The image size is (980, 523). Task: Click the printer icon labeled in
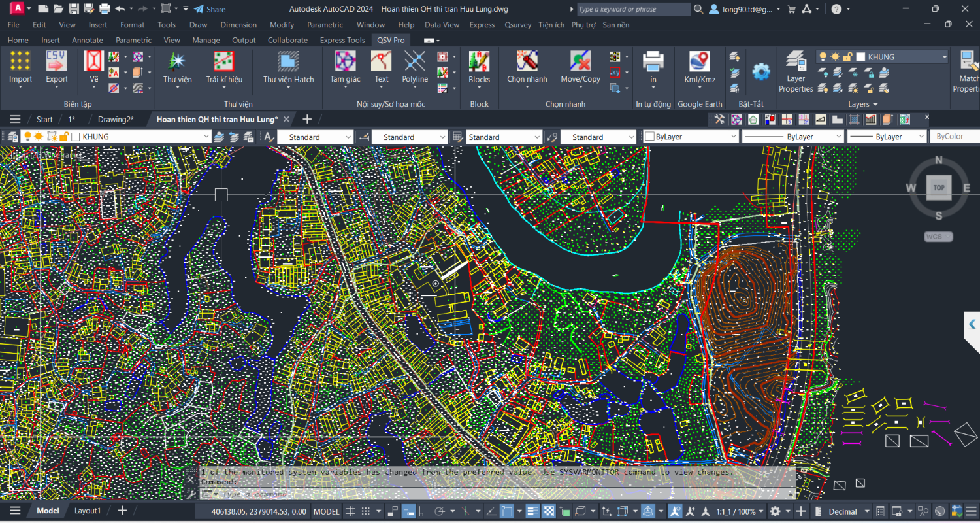(x=653, y=61)
